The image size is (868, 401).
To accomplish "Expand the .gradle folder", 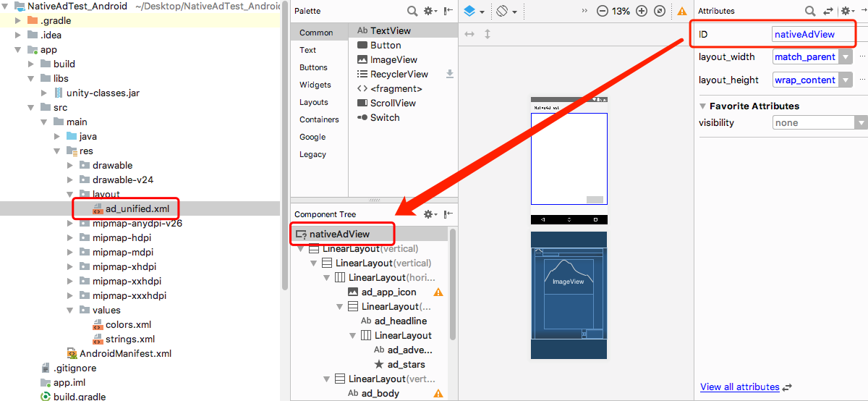I will coord(18,20).
